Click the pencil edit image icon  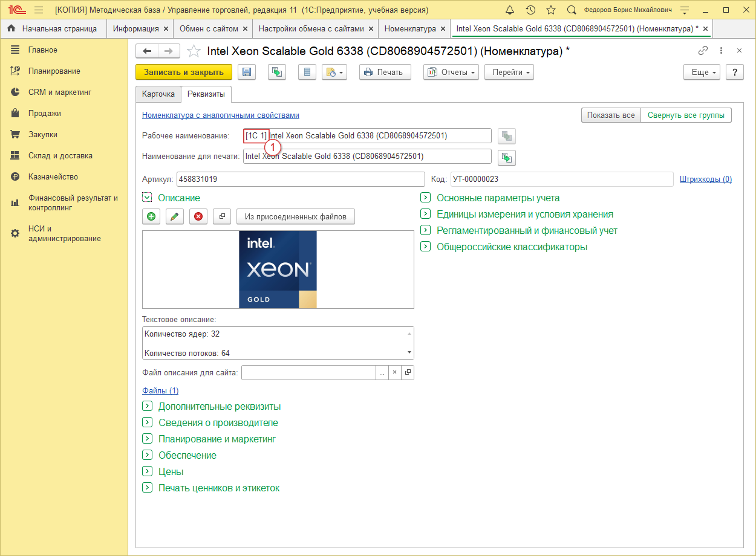(174, 217)
